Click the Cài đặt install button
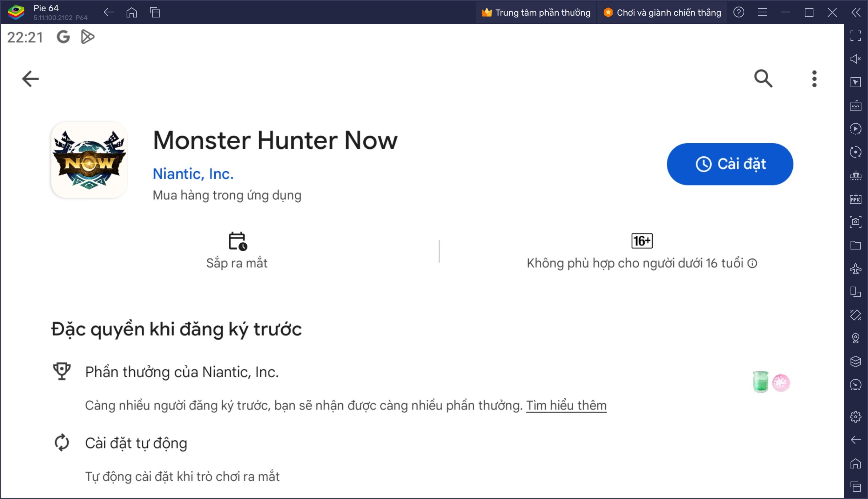The height and width of the screenshot is (499, 868). pyautogui.click(x=730, y=164)
